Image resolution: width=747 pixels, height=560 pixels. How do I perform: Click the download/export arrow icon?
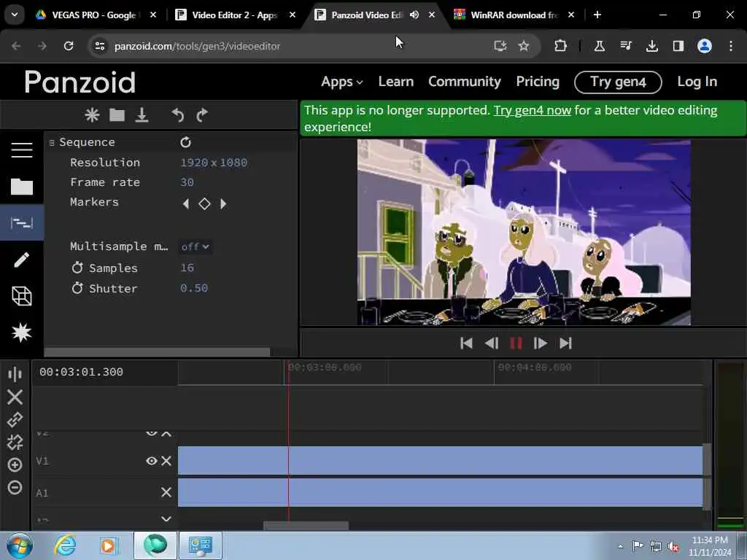coord(142,114)
